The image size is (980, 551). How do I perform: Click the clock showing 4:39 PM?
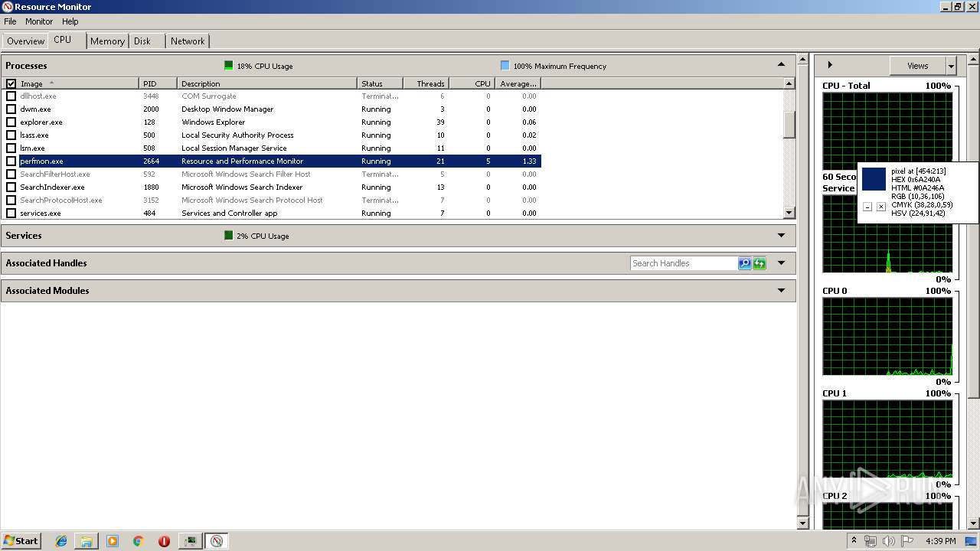[x=940, y=541]
